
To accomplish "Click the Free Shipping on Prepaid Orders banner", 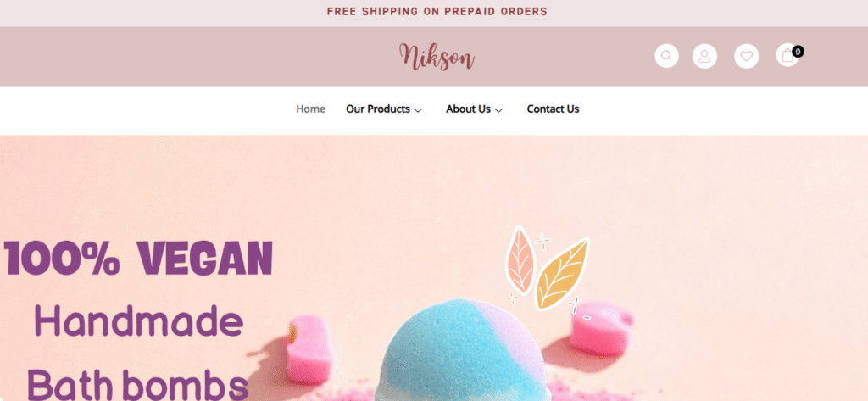I will point(437,12).
